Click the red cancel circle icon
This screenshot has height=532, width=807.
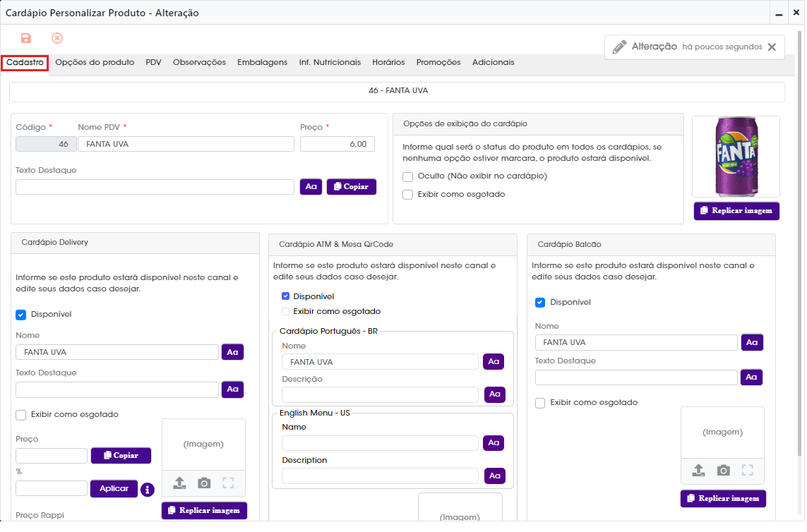click(57, 38)
